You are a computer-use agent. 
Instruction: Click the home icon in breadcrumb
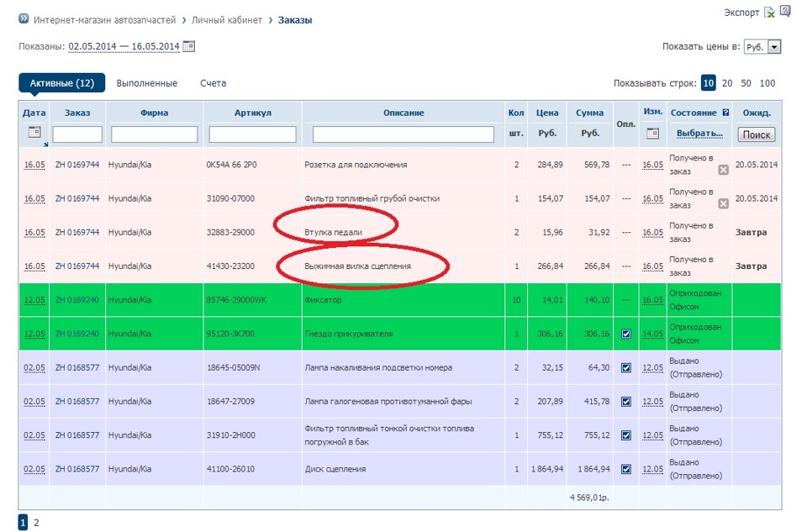[x=24, y=19]
